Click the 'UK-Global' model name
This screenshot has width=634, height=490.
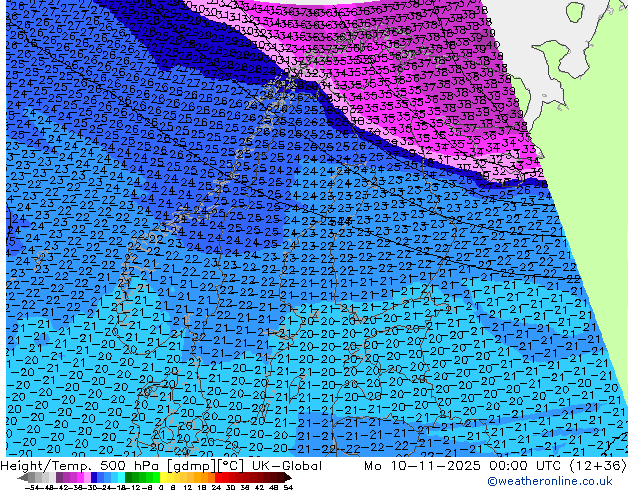287,466
